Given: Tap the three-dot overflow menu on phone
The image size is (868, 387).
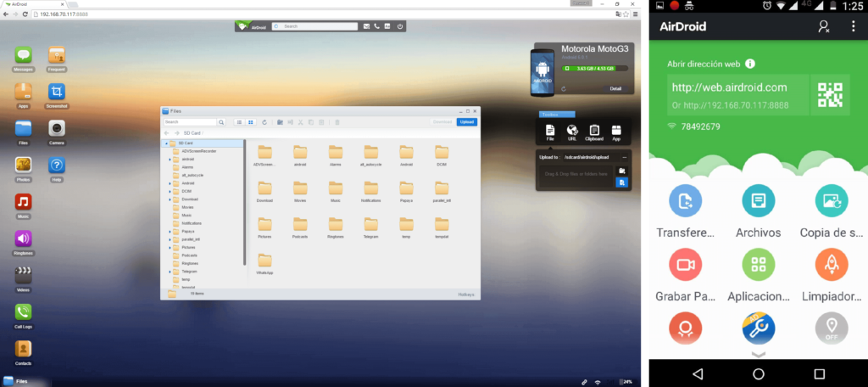Looking at the screenshot, I should [853, 26].
